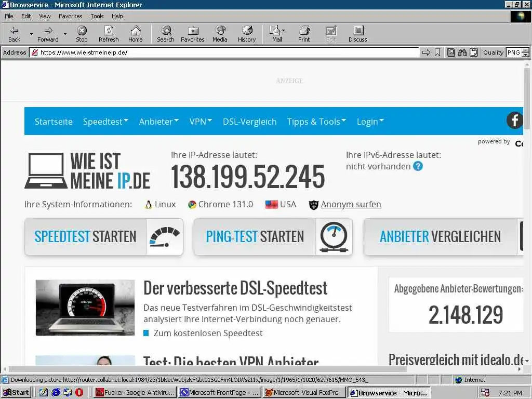Screen dimensions: 532x399
Task: Go back with the Back arrow button
Action: coord(14,34)
